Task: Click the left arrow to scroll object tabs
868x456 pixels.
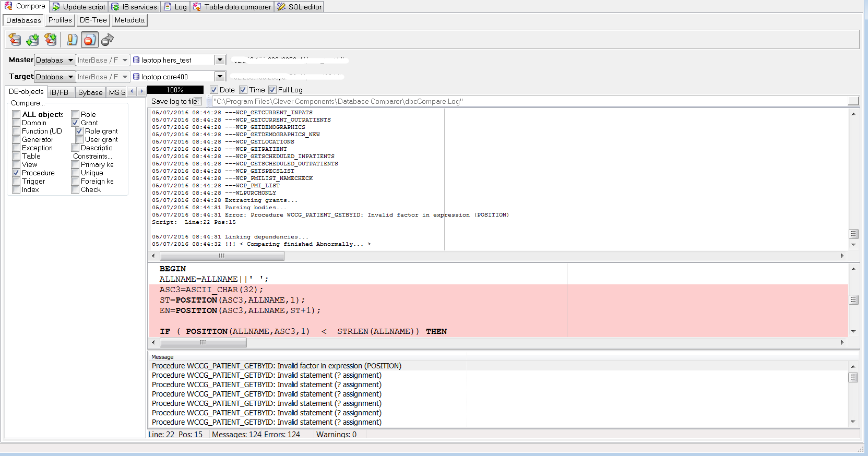Action: (x=132, y=92)
